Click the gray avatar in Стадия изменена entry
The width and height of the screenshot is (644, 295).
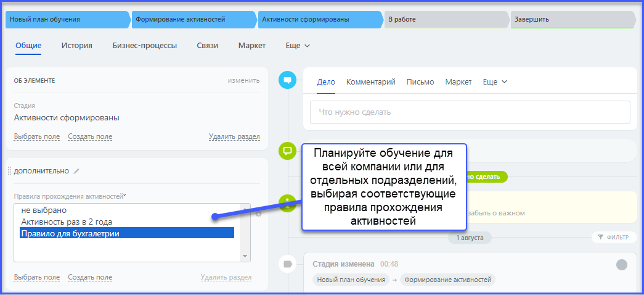[x=621, y=264]
